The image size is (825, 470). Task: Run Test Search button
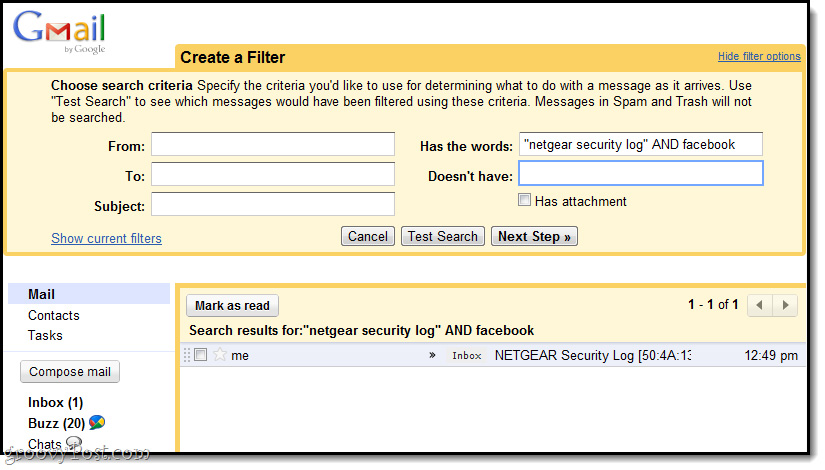click(442, 236)
